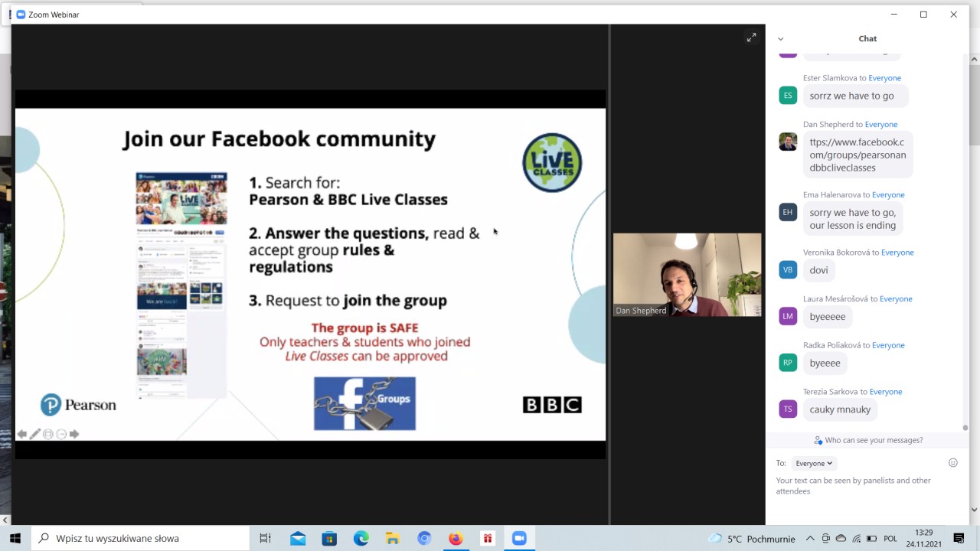Launch Firefox from the taskbar
The height and width of the screenshot is (551, 980).
click(456, 539)
